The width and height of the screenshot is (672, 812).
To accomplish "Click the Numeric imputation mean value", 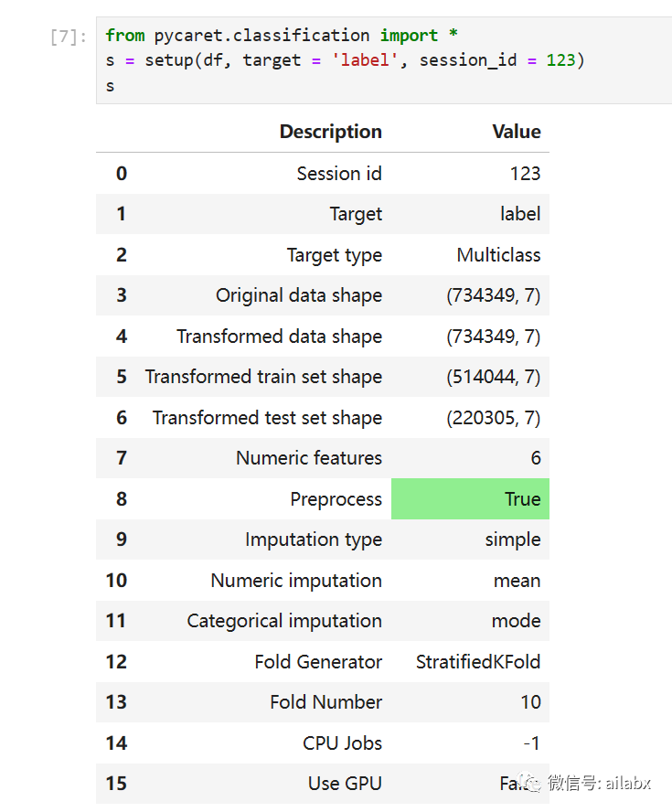I will pos(517,581).
